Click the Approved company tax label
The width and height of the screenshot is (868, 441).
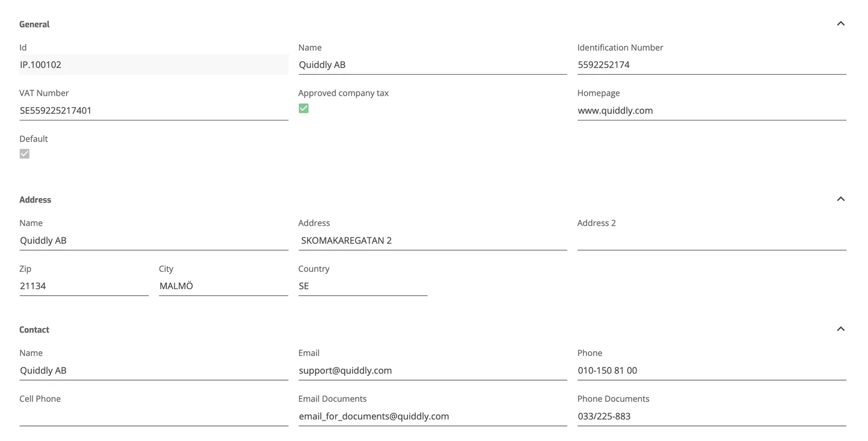pos(344,93)
